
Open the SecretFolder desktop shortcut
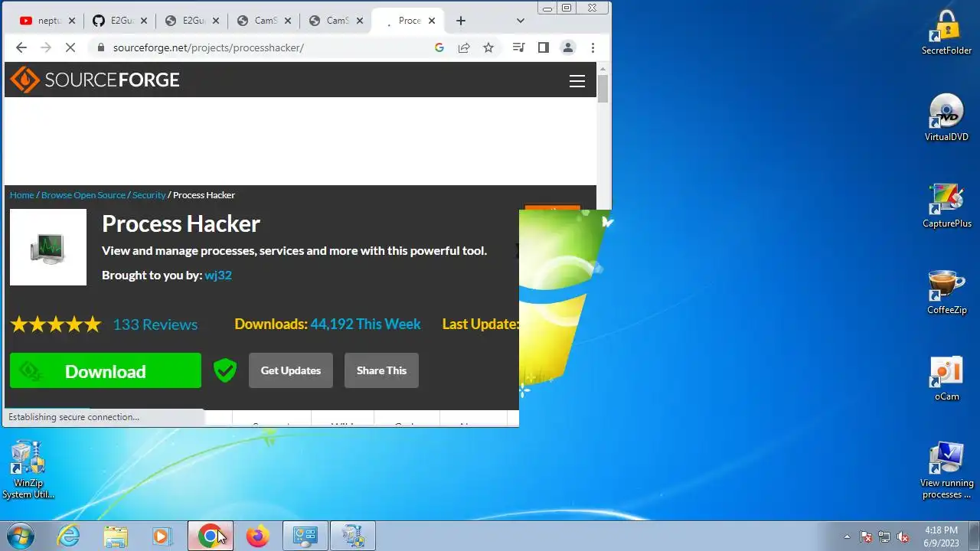coord(947,33)
